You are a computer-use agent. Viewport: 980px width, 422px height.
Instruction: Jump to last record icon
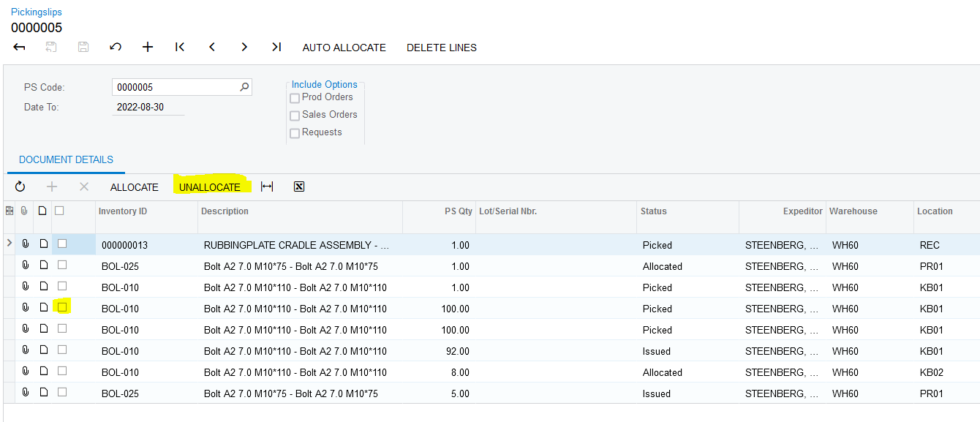pyautogui.click(x=276, y=48)
